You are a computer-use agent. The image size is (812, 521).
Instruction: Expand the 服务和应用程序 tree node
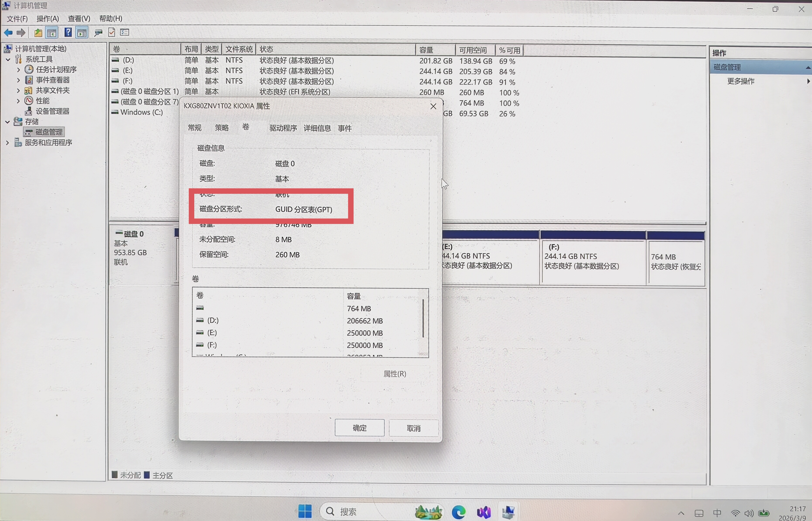point(7,143)
